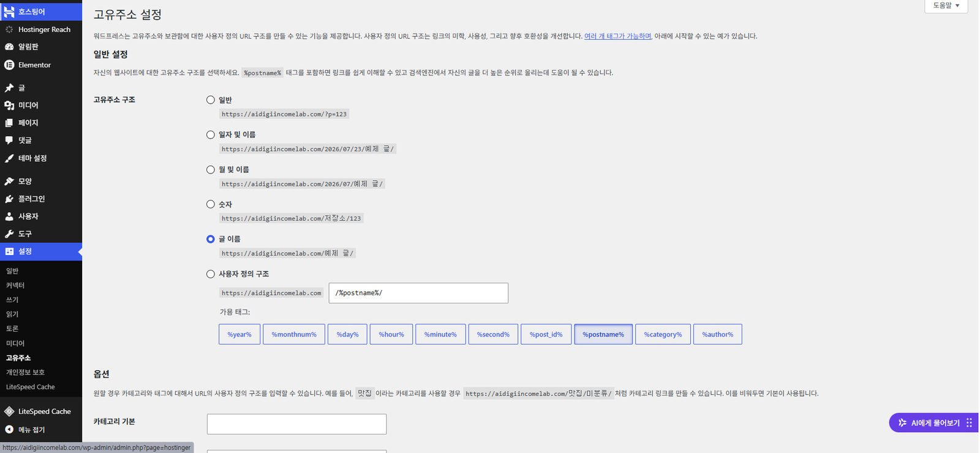Image resolution: width=980 pixels, height=453 pixels.
Task: Click the https://aidigiincomelab.com/?p=123 example URL
Action: click(284, 114)
